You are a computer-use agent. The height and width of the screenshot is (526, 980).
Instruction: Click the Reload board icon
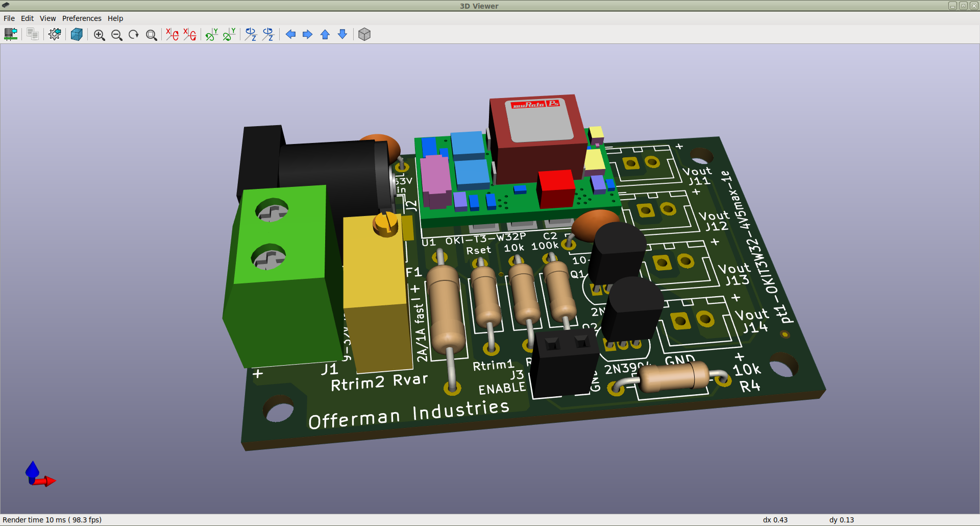click(11, 34)
